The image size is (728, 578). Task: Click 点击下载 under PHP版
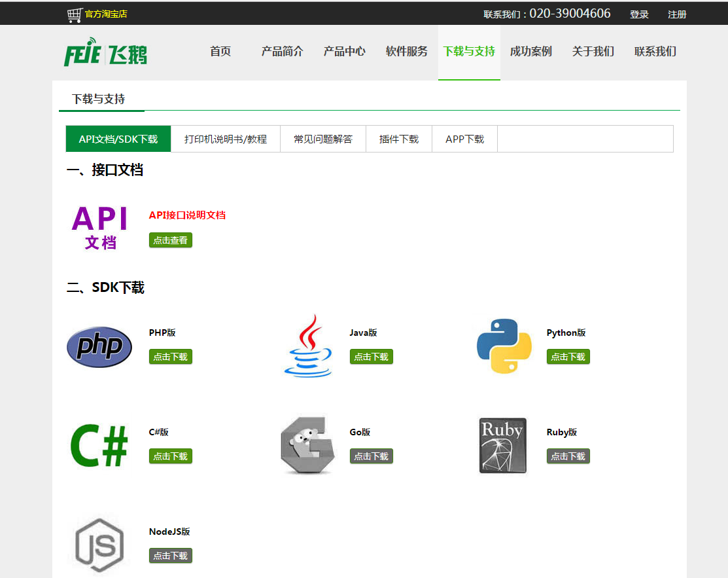tap(171, 357)
